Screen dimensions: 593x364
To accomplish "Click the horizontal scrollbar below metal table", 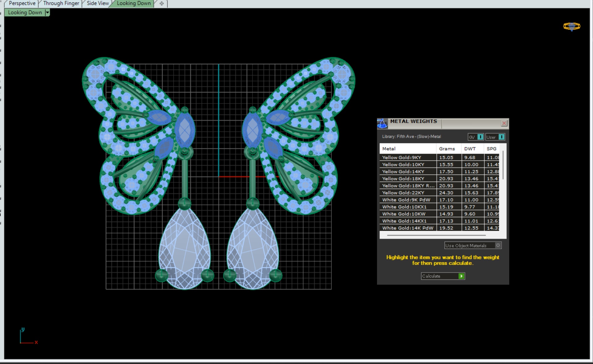I will click(436, 235).
